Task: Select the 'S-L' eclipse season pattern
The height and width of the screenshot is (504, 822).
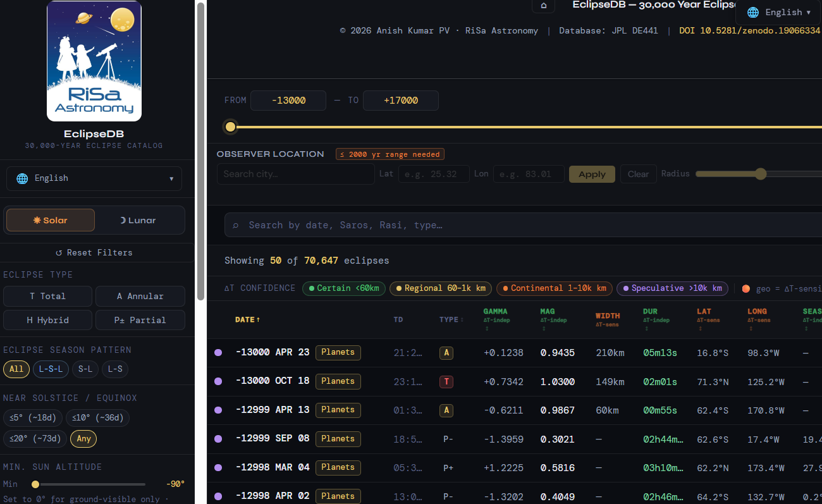Action: [x=85, y=369]
